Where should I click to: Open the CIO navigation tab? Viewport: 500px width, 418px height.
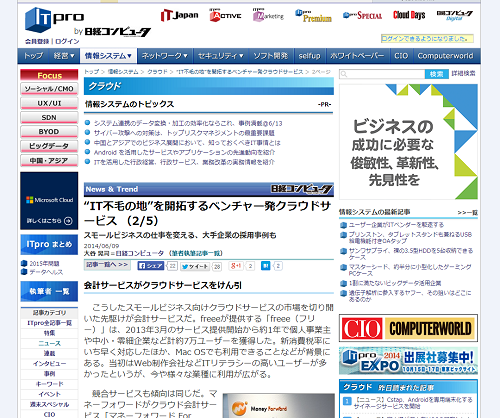coord(401,56)
